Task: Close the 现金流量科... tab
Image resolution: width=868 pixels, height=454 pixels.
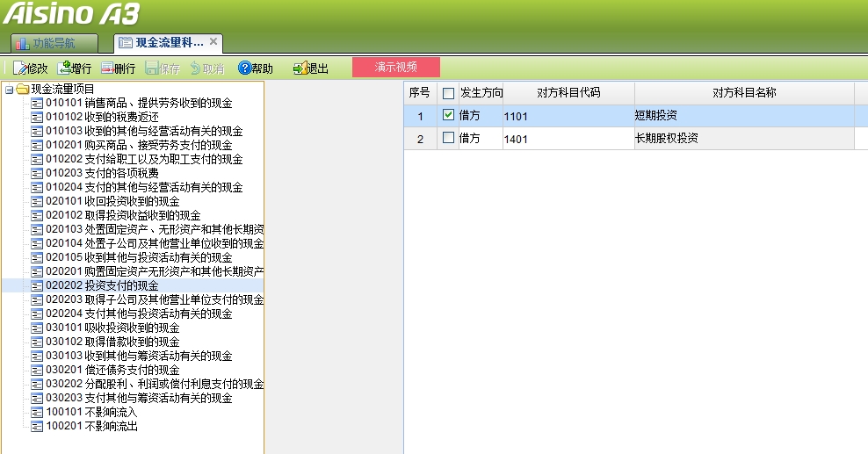Action: pyautogui.click(x=213, y=41)
